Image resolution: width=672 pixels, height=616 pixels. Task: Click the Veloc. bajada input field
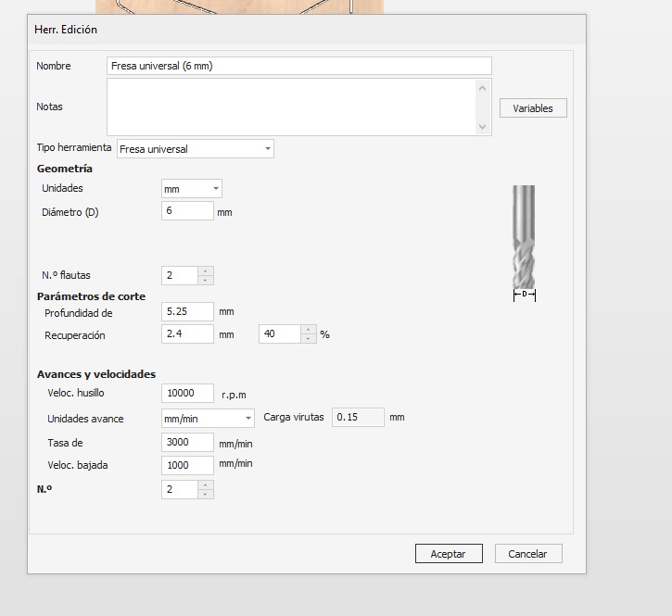[x=187, y=465]
